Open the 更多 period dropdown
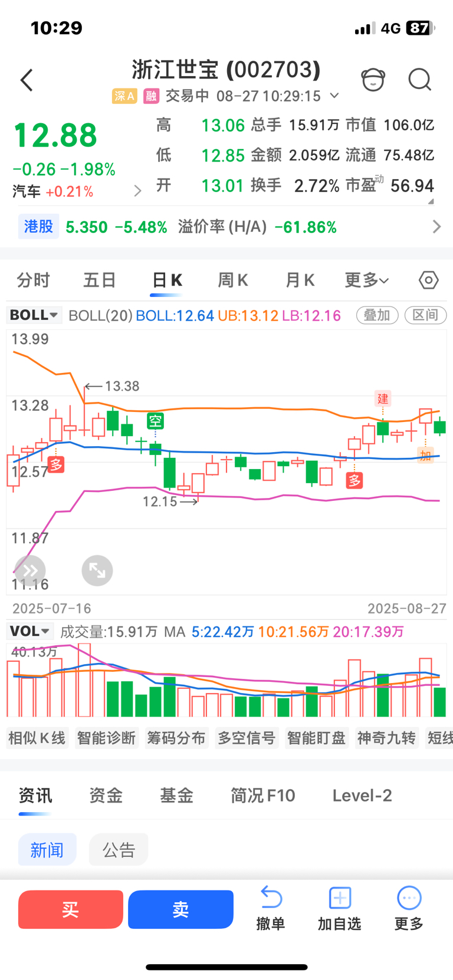The height and width of the screenshot is (980, 453). click(x=366, y=280)
